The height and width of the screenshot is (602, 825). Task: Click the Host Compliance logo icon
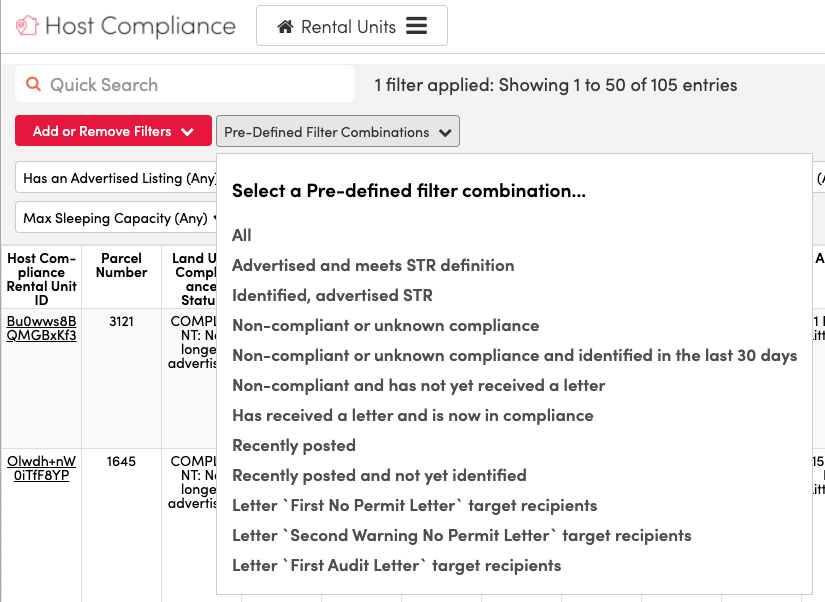point(25,27)
